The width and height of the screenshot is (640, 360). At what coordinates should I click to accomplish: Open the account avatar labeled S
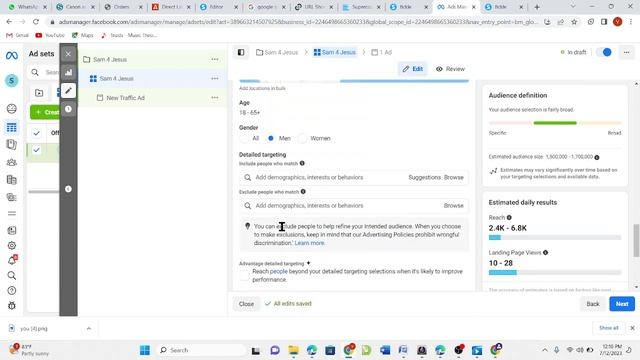(11, 80)
